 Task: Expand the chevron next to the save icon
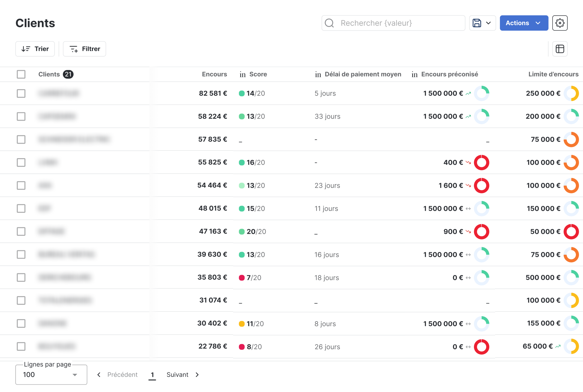pos(489,23)
